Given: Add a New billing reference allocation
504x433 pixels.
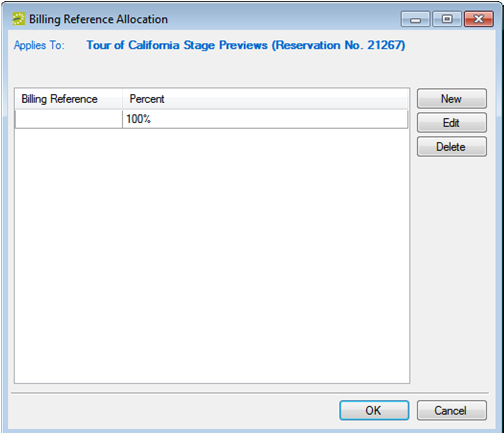Looking at the screenshot, I should (452, 99).
